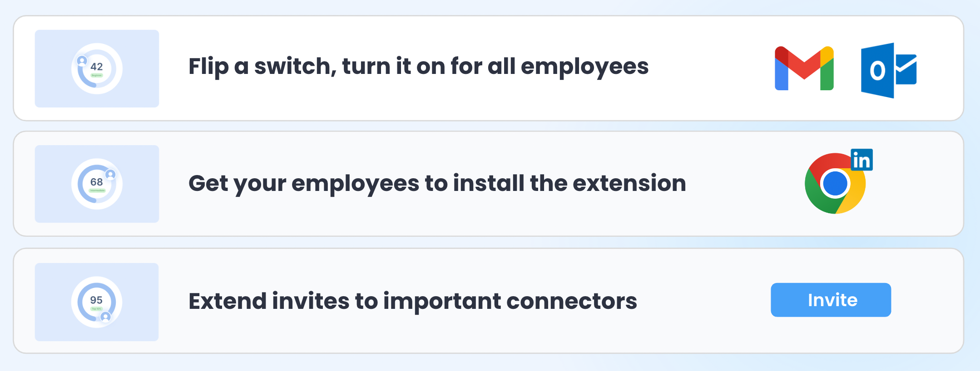The image size is (980, 371).
Task: Click the score number 42
Action: pyautogui.click(x=97, y=67)
